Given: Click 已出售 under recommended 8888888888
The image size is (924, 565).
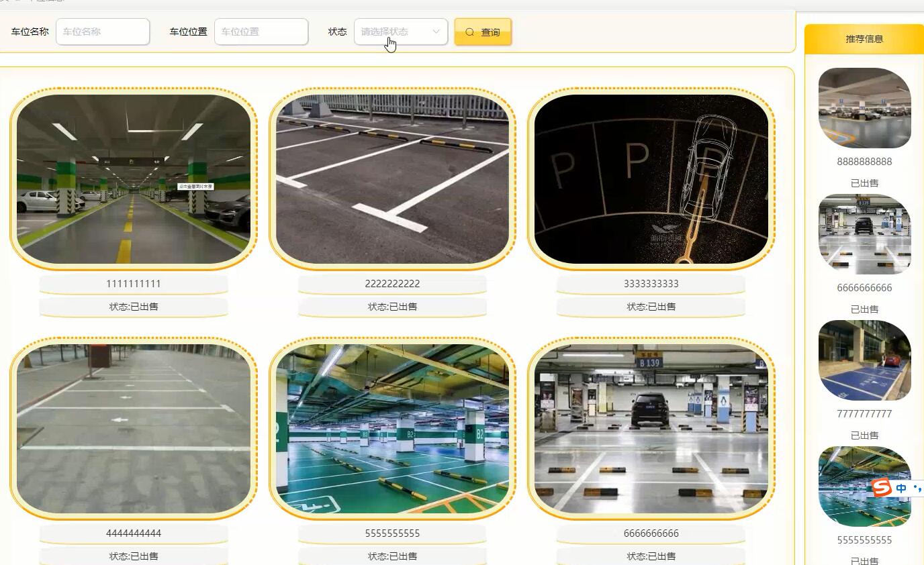Looking at the screenshot, I should pos(865,183).
